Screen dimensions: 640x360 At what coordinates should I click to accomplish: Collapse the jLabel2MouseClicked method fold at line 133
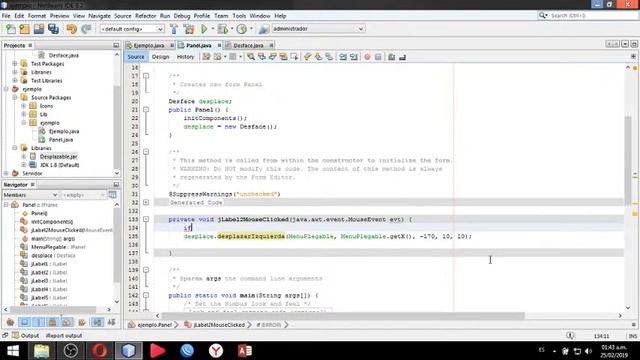click(146, 219)
